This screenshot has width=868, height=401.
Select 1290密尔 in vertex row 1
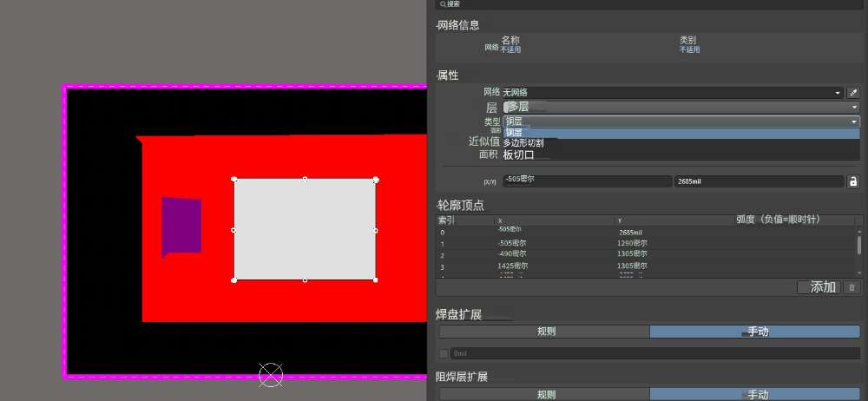click(632, 243)
